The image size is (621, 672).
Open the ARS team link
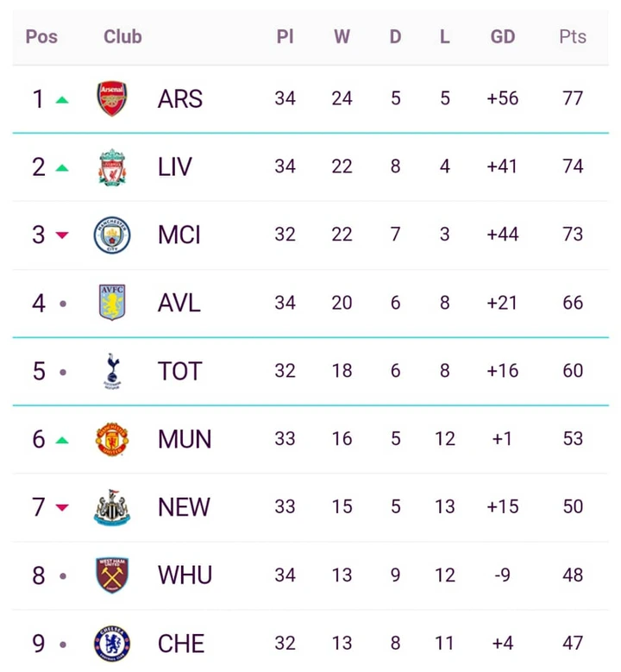180,98
